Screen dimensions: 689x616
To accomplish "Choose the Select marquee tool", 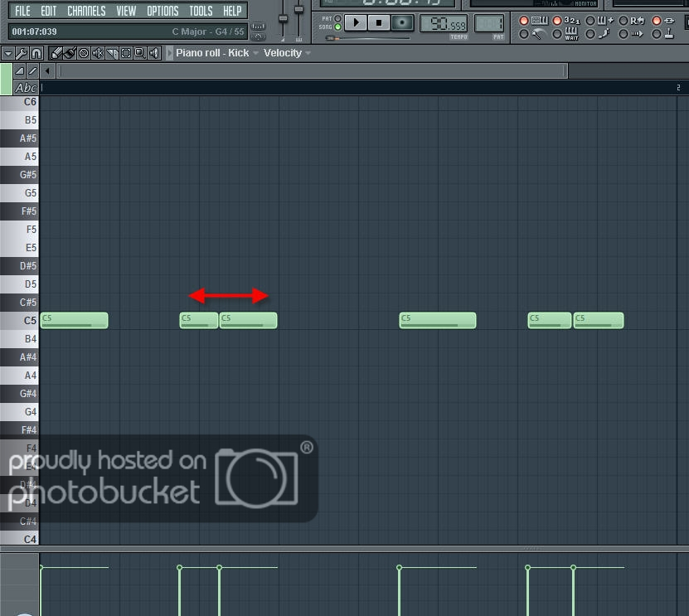I will pos(126,53).
